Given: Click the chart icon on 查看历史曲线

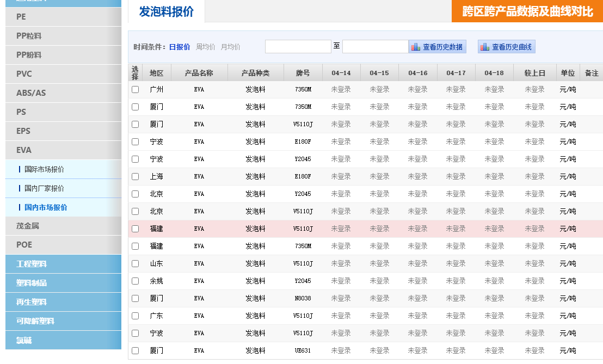Looking at the screenshot, I should pyautogui.click(x=485, y=47).
